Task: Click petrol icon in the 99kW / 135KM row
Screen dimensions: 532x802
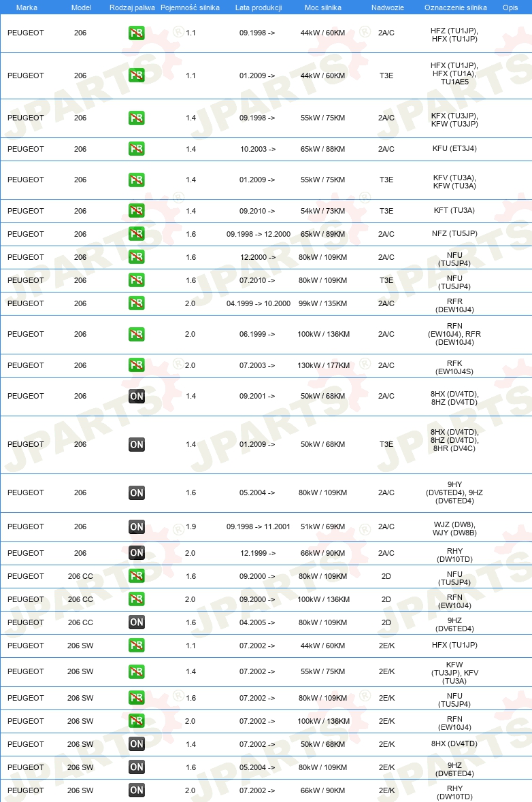Action: click(x=136, y=303)
